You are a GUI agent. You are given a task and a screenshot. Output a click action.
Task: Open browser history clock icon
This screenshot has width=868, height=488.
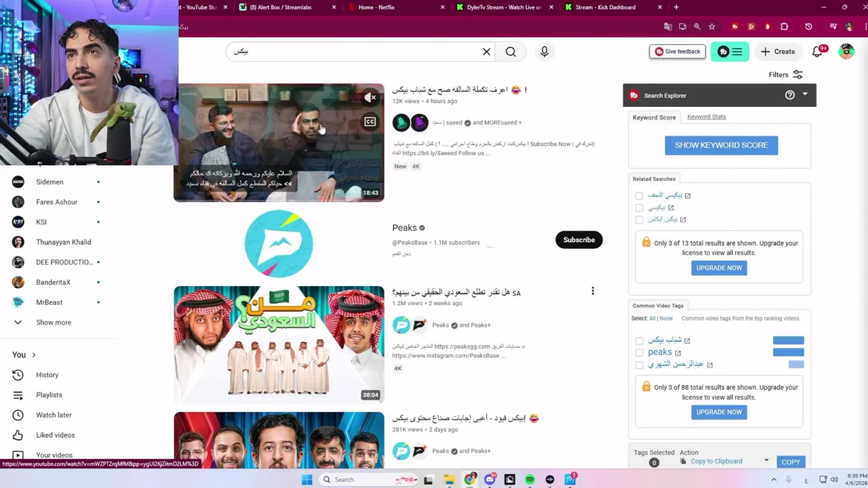[x=808, y=26]
